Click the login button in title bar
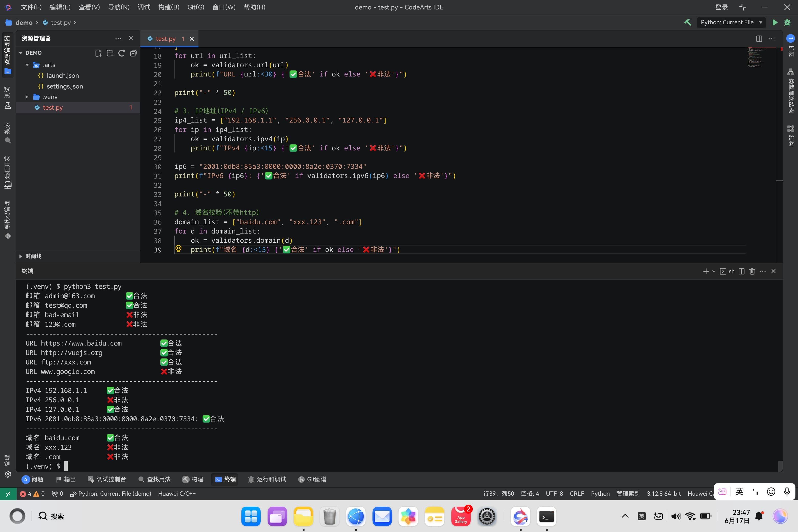Viewport: 798px width, 532px height. (721, 7)
